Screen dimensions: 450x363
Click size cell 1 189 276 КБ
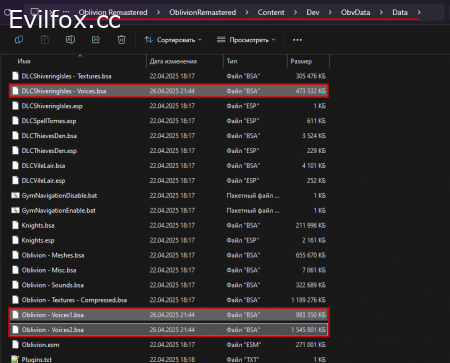tap(308, 300)
